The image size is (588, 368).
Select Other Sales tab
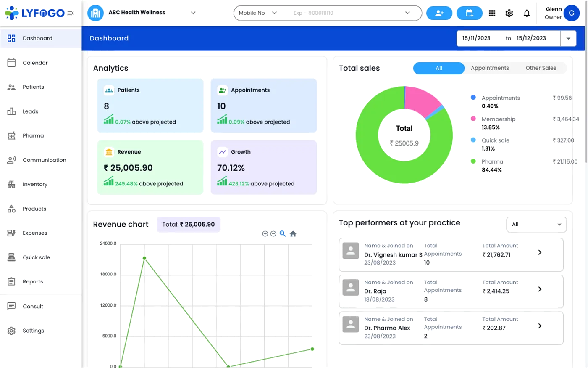(541, 68)
